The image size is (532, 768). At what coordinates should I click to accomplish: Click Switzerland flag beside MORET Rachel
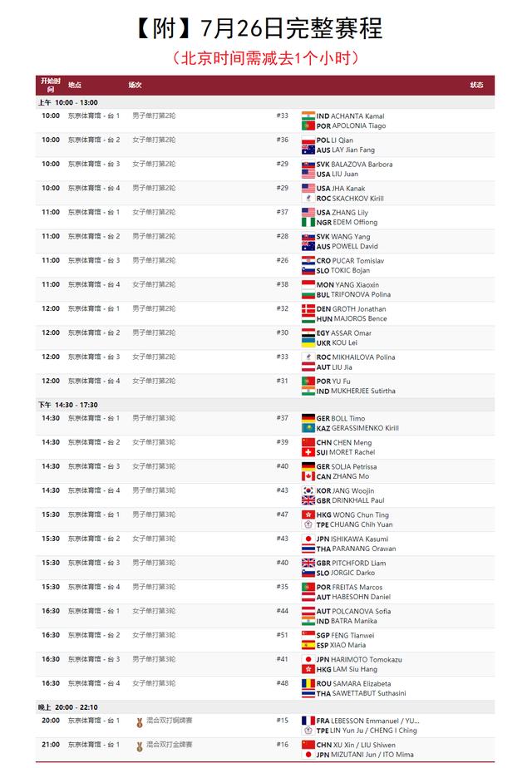pyautogui.click(x=308, y=453)
